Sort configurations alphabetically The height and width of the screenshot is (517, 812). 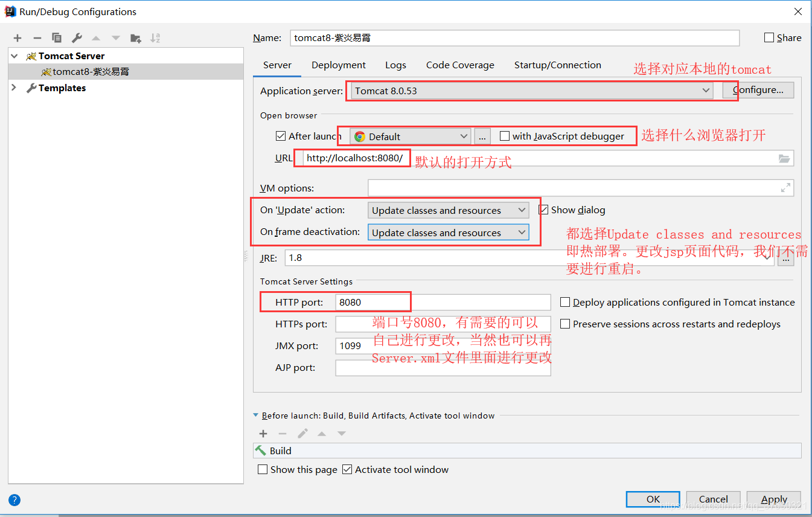coord(155,38)
